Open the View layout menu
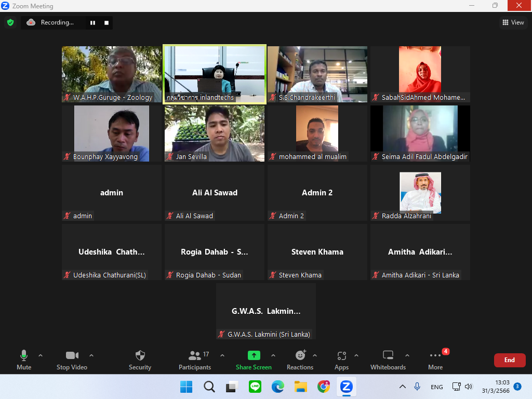 click(x=513, y=22)
